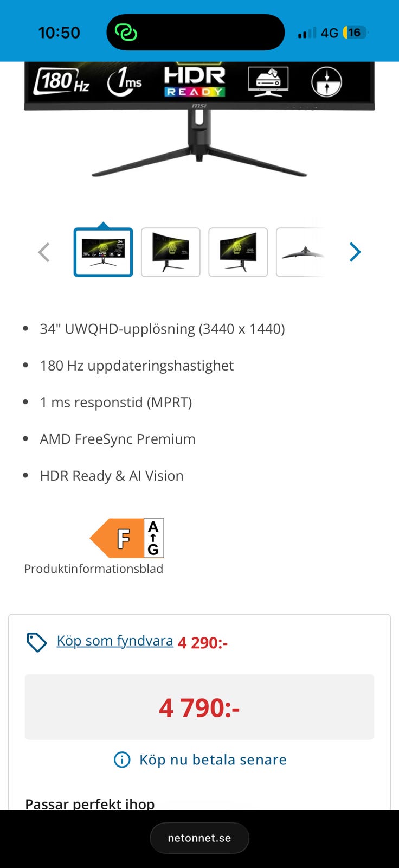Tap the battery indicator in status bar
Image resolution: width=399 pixels, height=868 pixels.
coord(355,33)
